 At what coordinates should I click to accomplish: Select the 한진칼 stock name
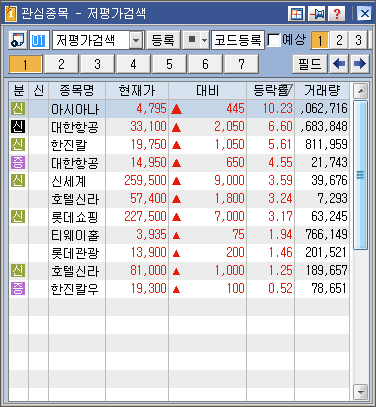69,145
